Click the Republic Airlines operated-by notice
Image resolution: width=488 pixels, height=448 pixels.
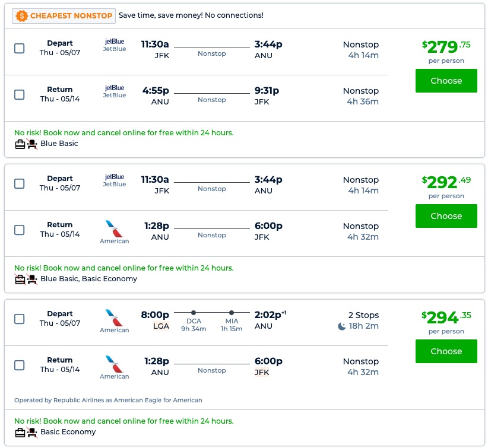pyautogui.click(x=108, y=400)
